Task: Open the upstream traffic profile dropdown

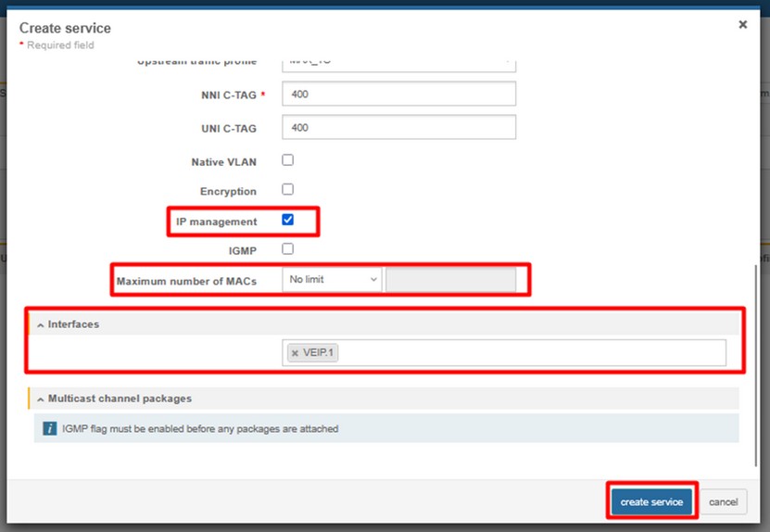Action: [x=398, y=63]
